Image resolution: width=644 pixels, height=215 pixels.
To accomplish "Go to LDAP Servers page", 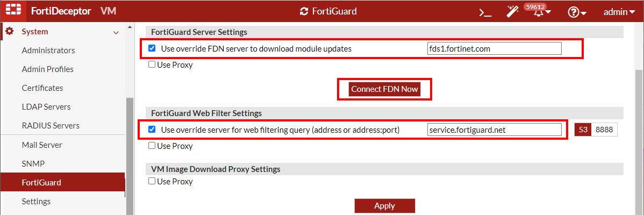I will click(x=46, y=107).
